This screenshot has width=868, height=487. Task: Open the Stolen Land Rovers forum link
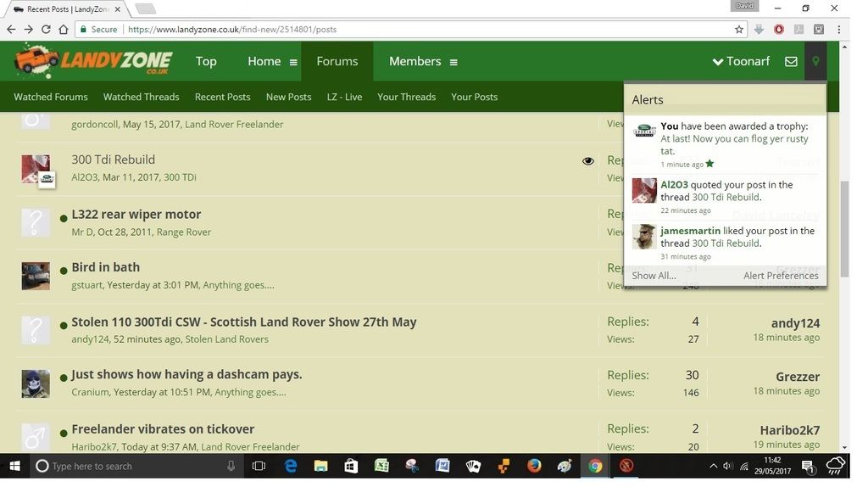pos(226,339)
